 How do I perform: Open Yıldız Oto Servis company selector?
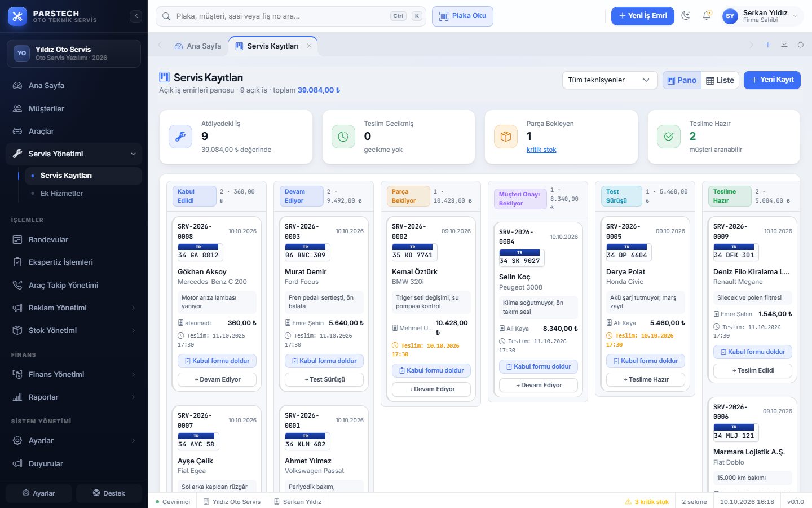point(74,54)
